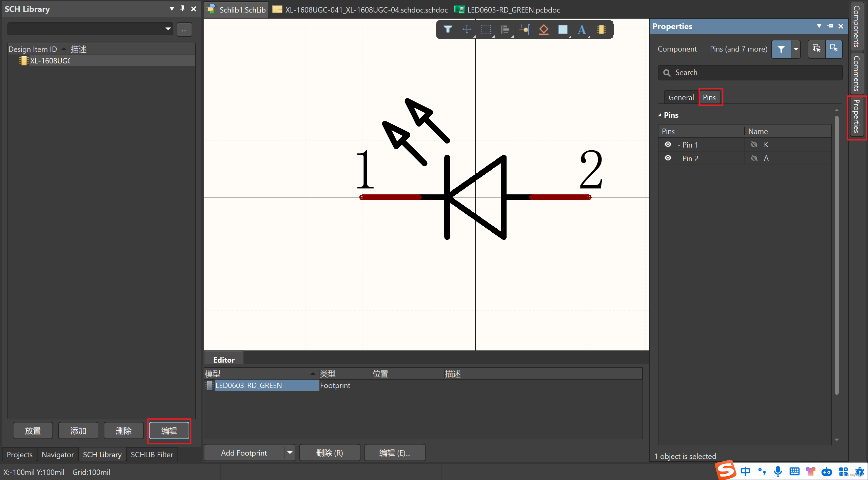Select the place pin tool
The height and width of the screenshot is (480, 868).
[525, 30]
